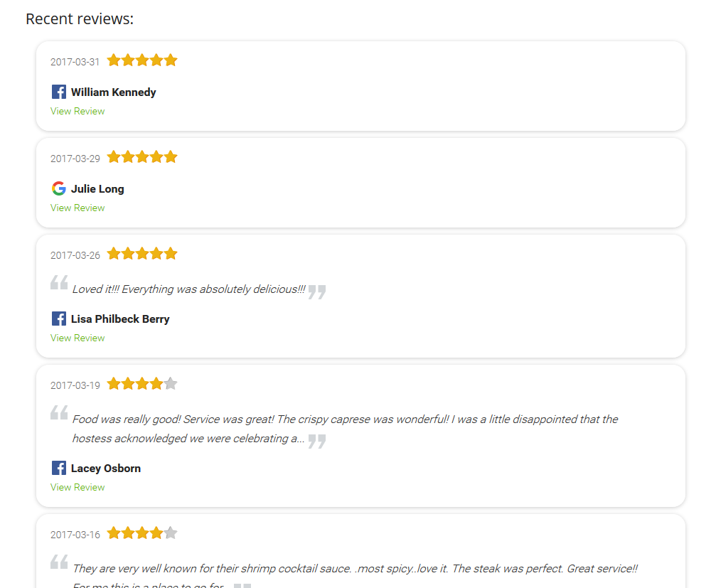
Task: Click the shrimp cocktail sauce review text
Action: (x=356, y=576)
